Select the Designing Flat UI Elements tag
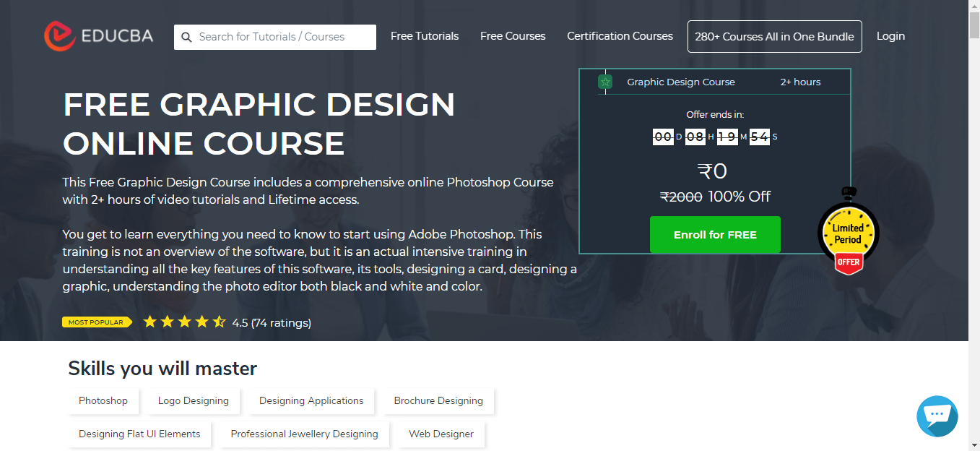Viewport: 980px width, 451px height. 139,434
